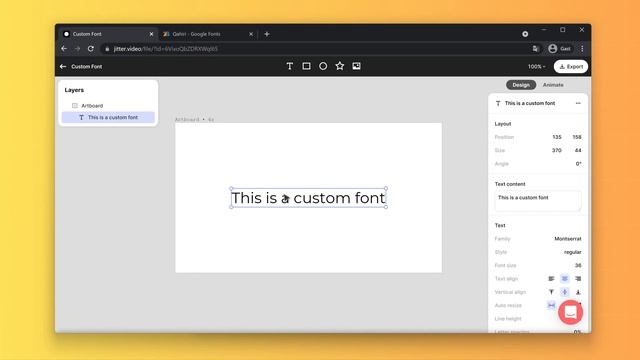
Task: Switch to the Design tab
Action: 521,85
